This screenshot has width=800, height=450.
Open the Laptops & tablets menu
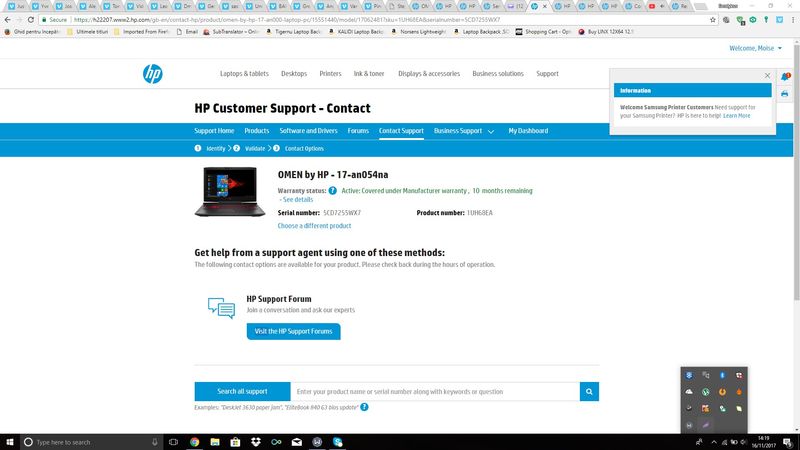[244, 73]
